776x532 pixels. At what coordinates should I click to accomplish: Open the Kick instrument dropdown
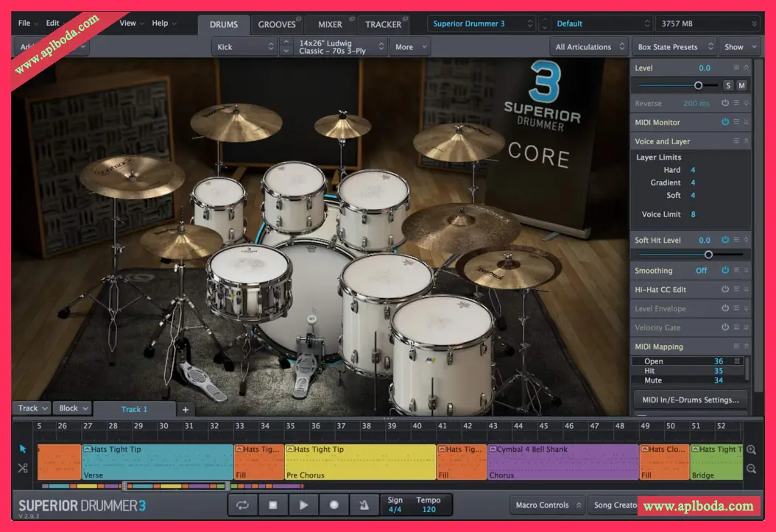[x=244, y=46]
